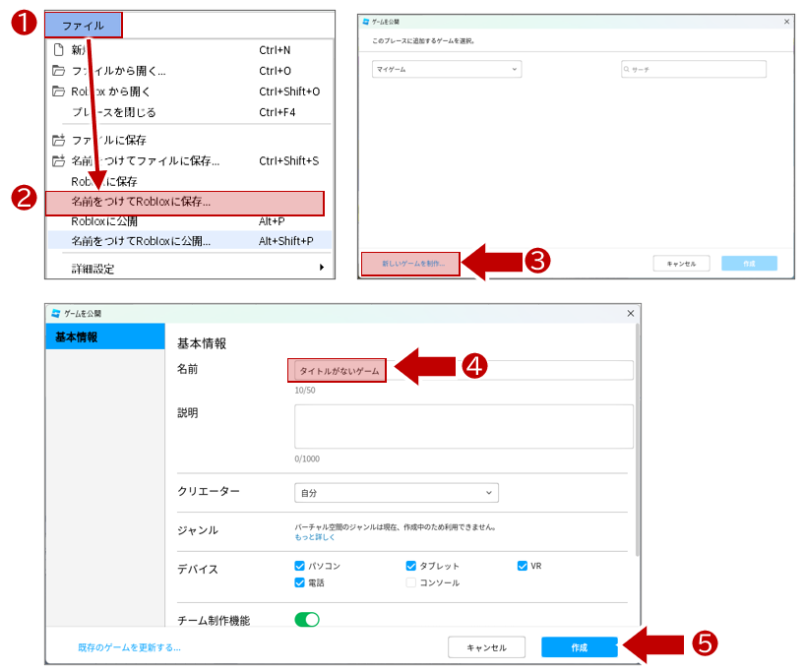Viewport: 804px width, 672px height.
Task: Click the Roblox Studio icon in 基本情報 dialog title
Action: click(56, 313)
